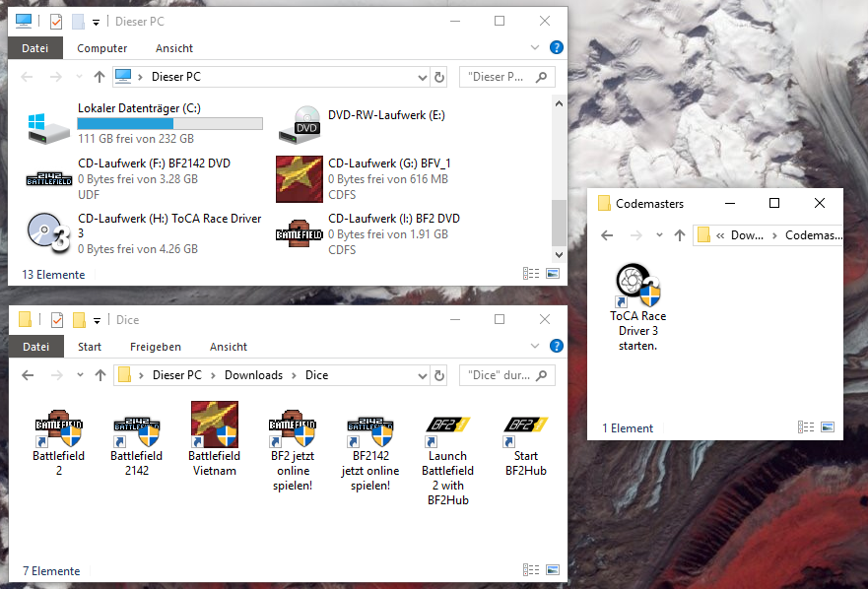Open quick access toolbar dropdown in Dice
Screen dimensions: 868x589
pos(97,320)
